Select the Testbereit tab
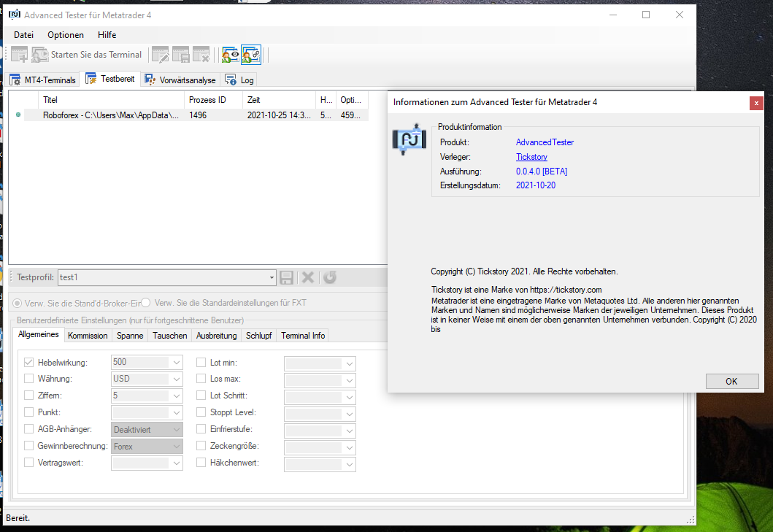The width and height of the screenshot is (773, 532). click(x=110, y=79)
